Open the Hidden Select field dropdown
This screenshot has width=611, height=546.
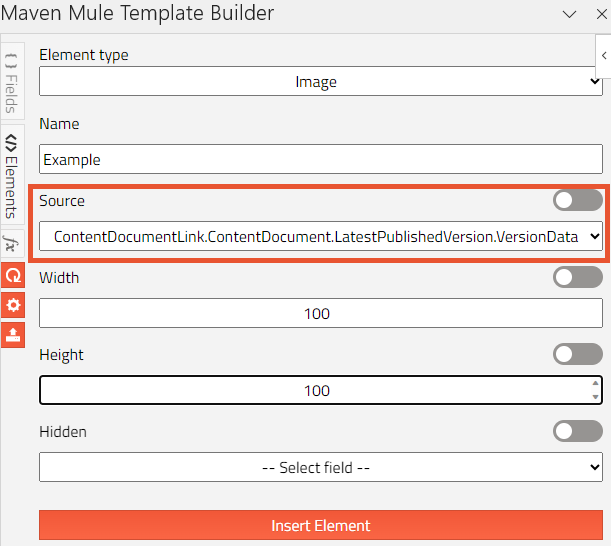[321, 467]
